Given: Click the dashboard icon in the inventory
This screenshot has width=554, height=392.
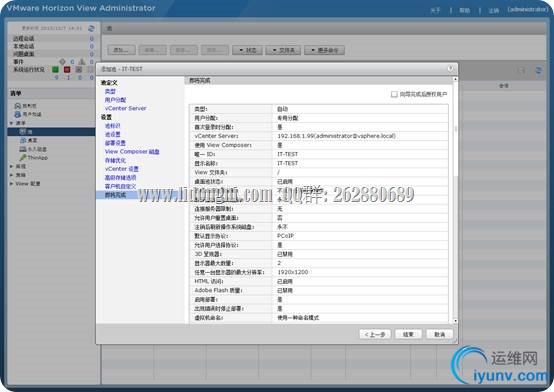Looking at the screenshot, I should (17, 106).
